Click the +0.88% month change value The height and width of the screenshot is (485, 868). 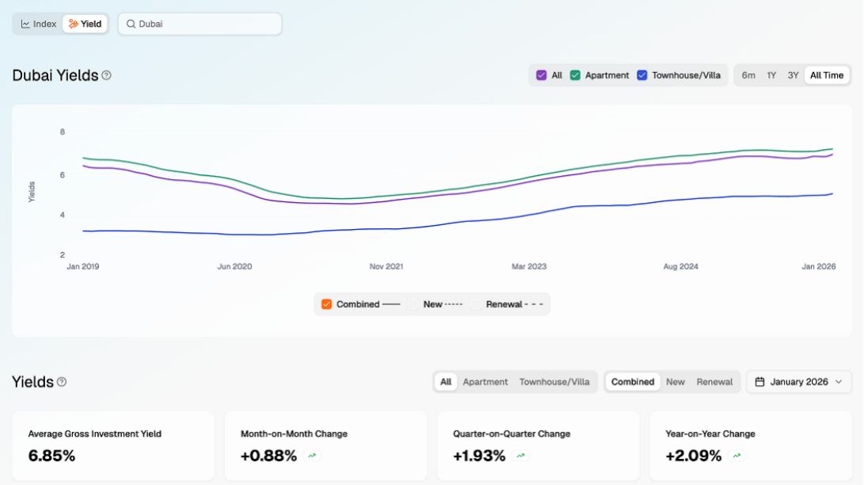[268, 456]
